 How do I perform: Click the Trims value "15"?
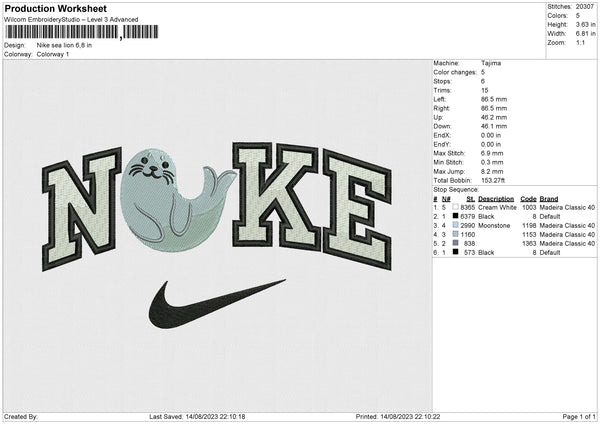[484, 90]
